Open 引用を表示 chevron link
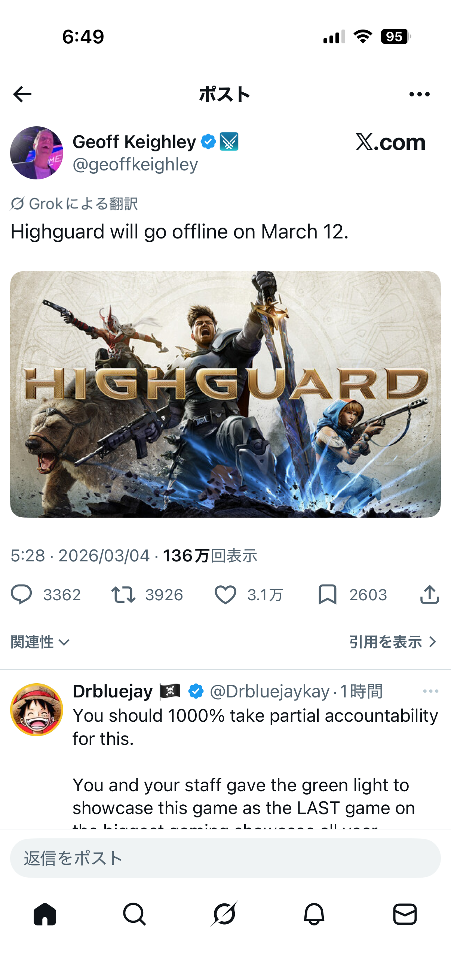Viewport: 451px width, 980px height. tap(393, 642)
